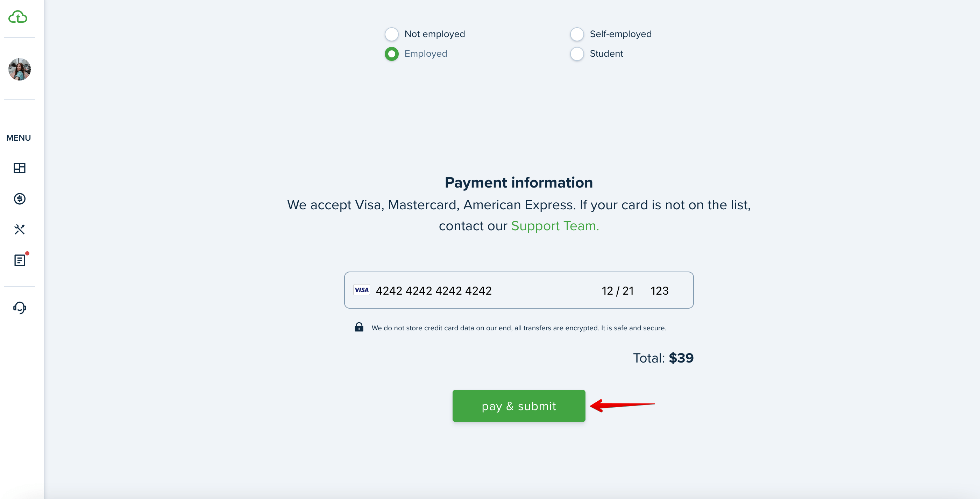Click the CVC field showing 123
980x499 pixels.
(659, 290)
